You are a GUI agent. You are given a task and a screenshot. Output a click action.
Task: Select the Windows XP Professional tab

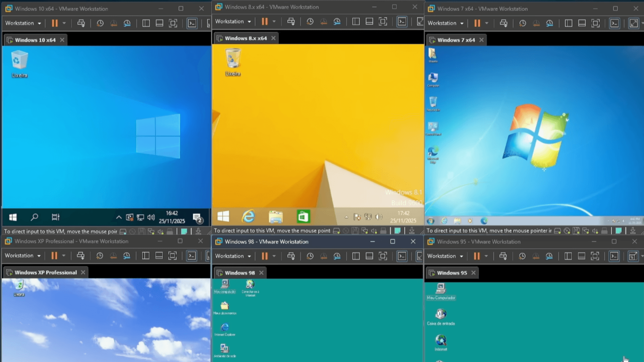(45, 273)
